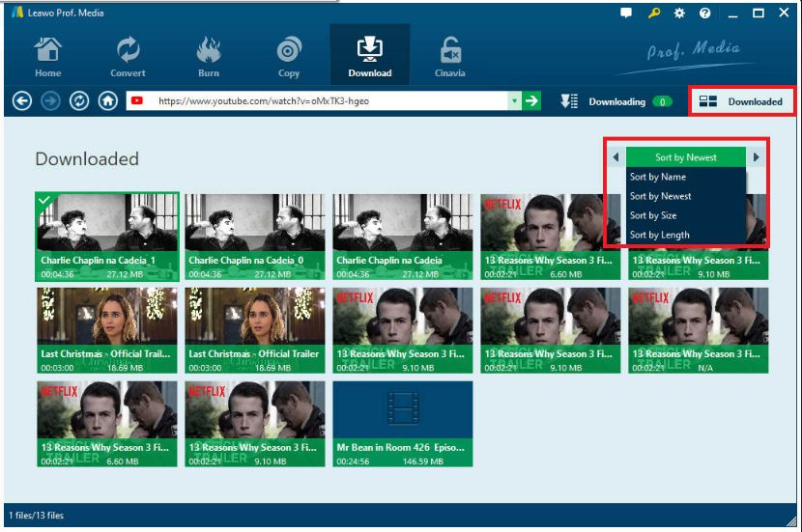Select the Mr Bean in Room 426 video
802x532 pixels.
[x=403, y=424]
